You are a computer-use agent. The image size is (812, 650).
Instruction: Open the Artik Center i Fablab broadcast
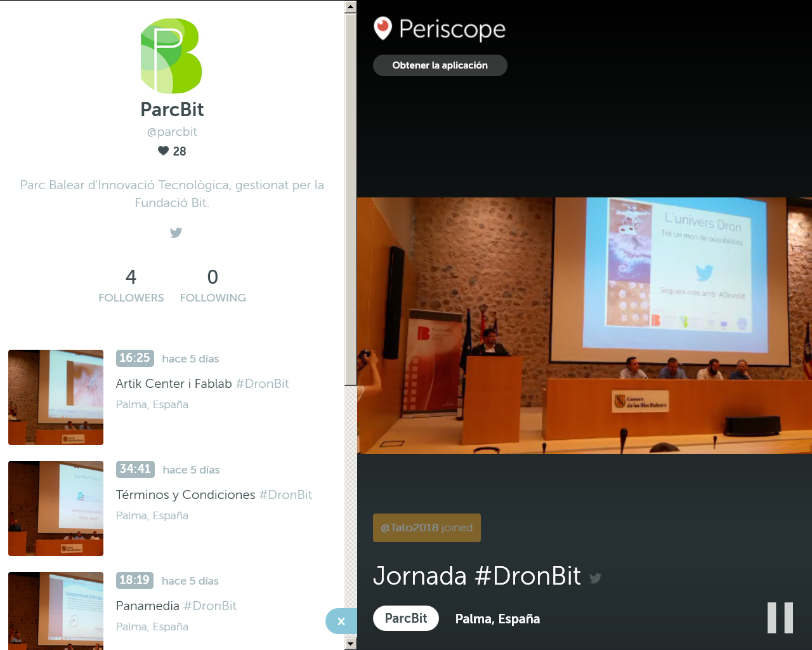click(174, 383)
